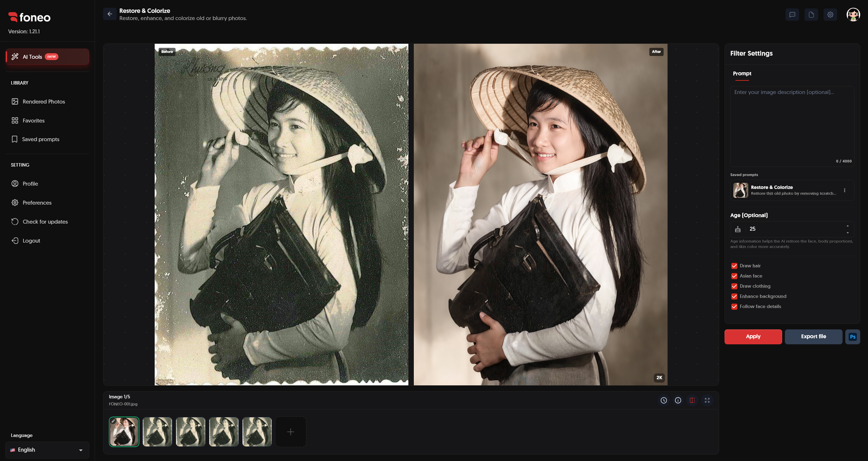This screenshot has width=868, height=461.
Task: Click the document icon in top bar
Action: (x=811, y=15)
